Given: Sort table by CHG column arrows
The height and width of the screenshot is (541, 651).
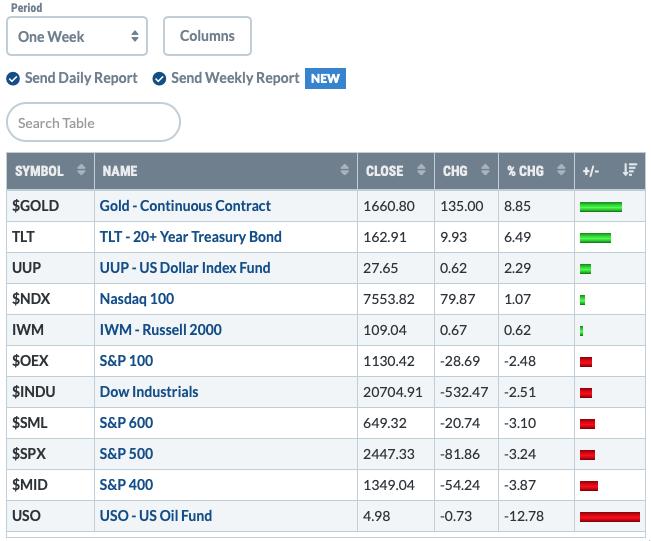Looking at the screenshot, I should (x=485, y=170).
